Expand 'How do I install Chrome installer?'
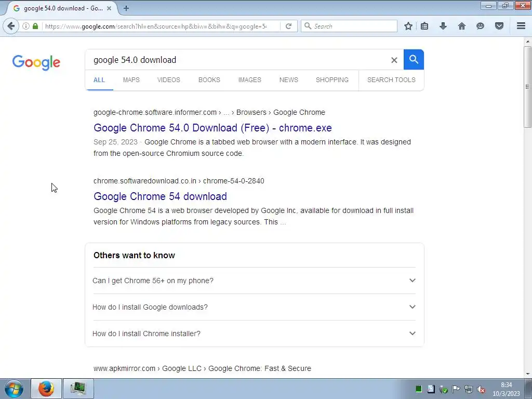Viewport: 532px width, 399px height. pos(254,334)
